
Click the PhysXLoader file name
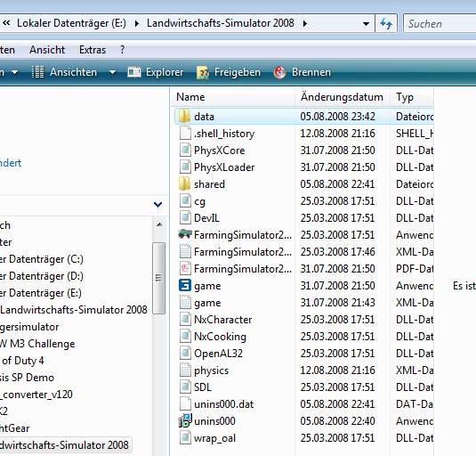(x=224, y=167)
